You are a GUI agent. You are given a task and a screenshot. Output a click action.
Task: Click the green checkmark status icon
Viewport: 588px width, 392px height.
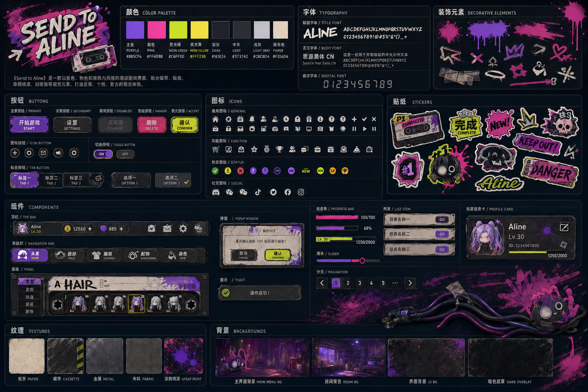[x=215, y=171]
